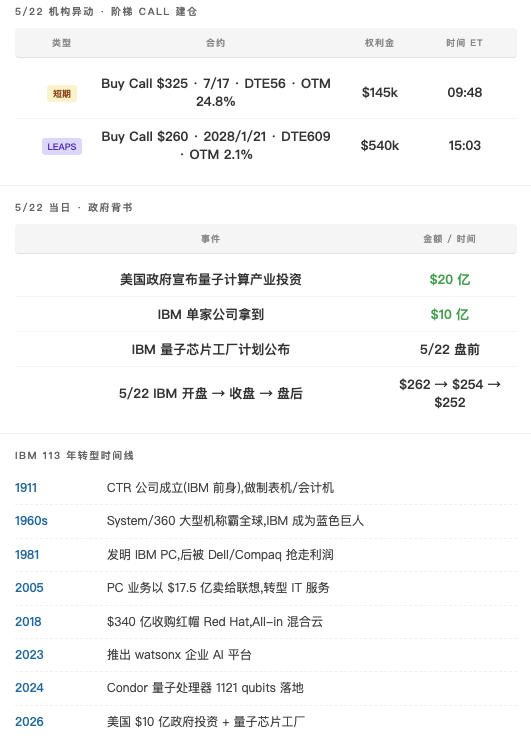Click the 09:48 time cell
The image size is (531, 747).
[464, 92]
